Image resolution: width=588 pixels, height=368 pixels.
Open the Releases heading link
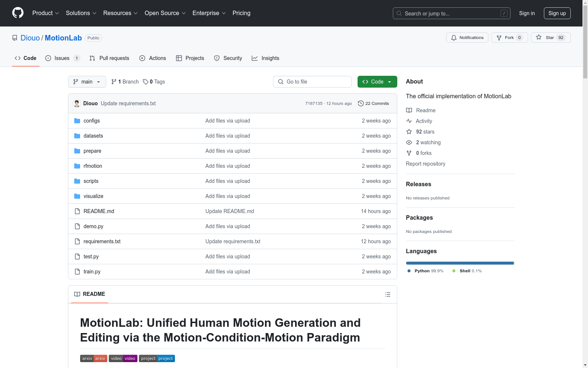[419, 184]
